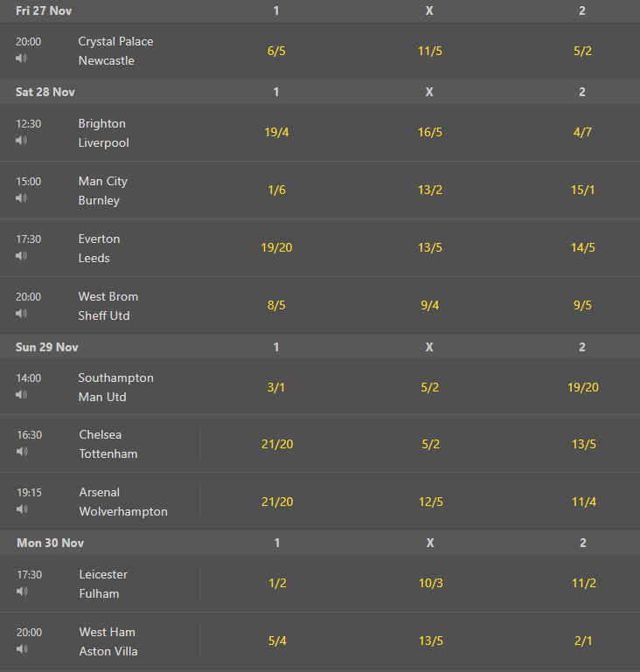Pick 3/1 odds on Southampton win
Viewport: 640px width, 672px height.
[x=276, y=387]
